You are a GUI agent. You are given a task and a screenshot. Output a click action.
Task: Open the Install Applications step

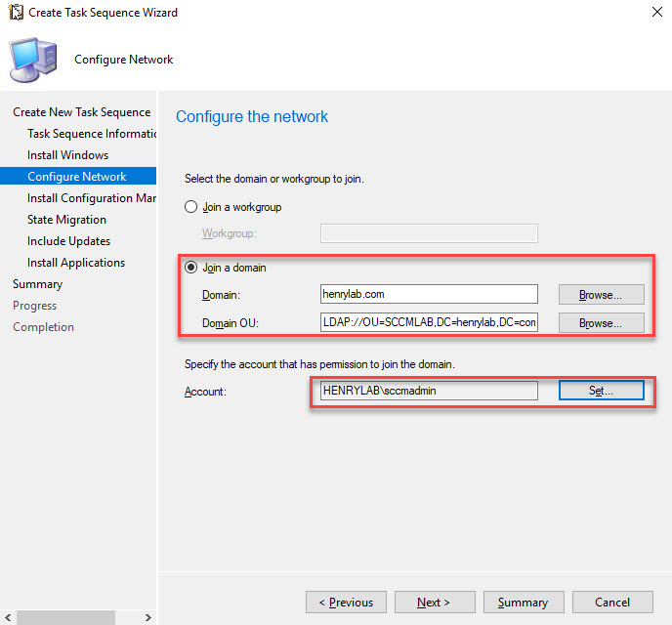coord(76,263)
